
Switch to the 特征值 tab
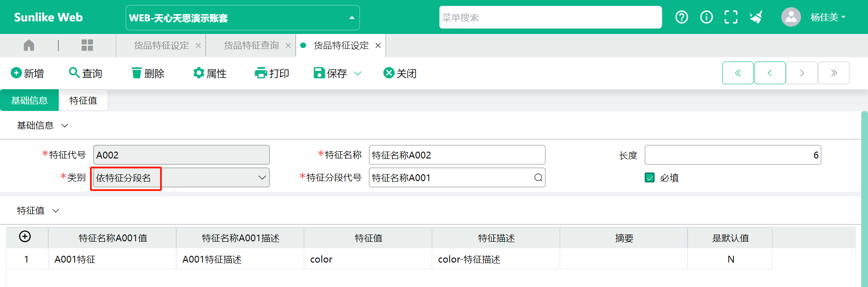pos(83,100)
